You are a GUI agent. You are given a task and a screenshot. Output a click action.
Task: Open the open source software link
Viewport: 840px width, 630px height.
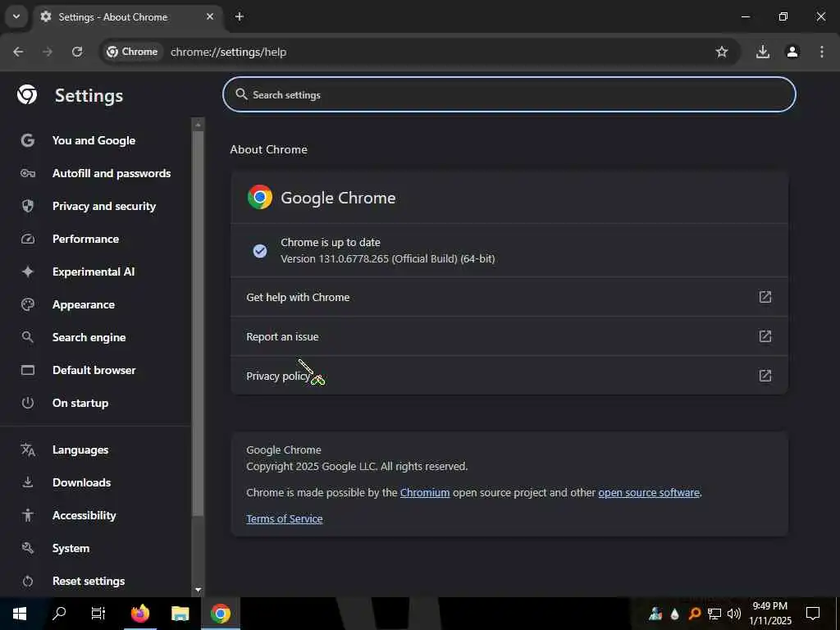point(649,492)
